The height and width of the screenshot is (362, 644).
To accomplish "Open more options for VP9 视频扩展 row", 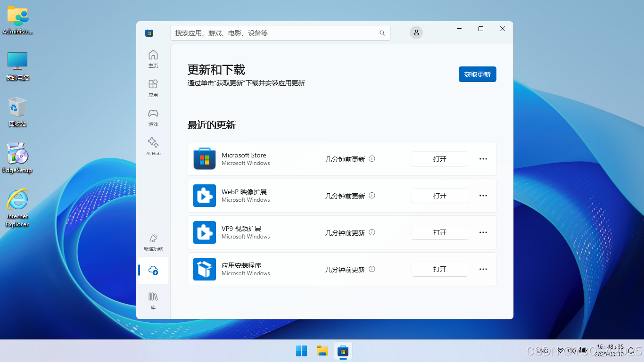I will [483, 232].
